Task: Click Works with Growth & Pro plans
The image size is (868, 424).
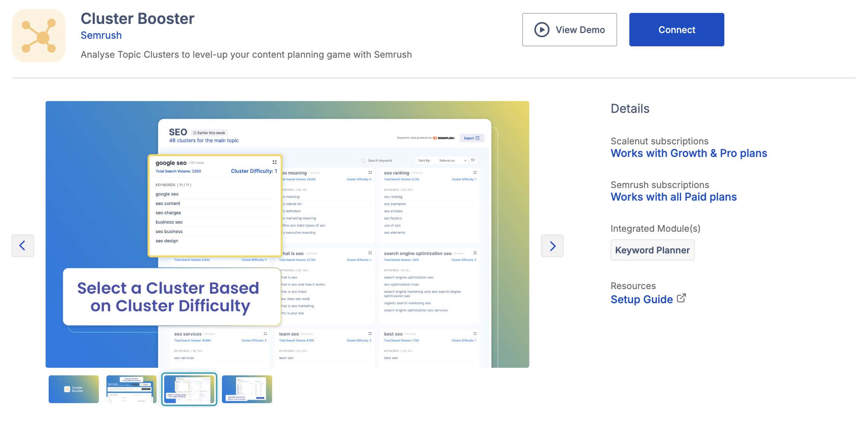Action: point(689,153)
